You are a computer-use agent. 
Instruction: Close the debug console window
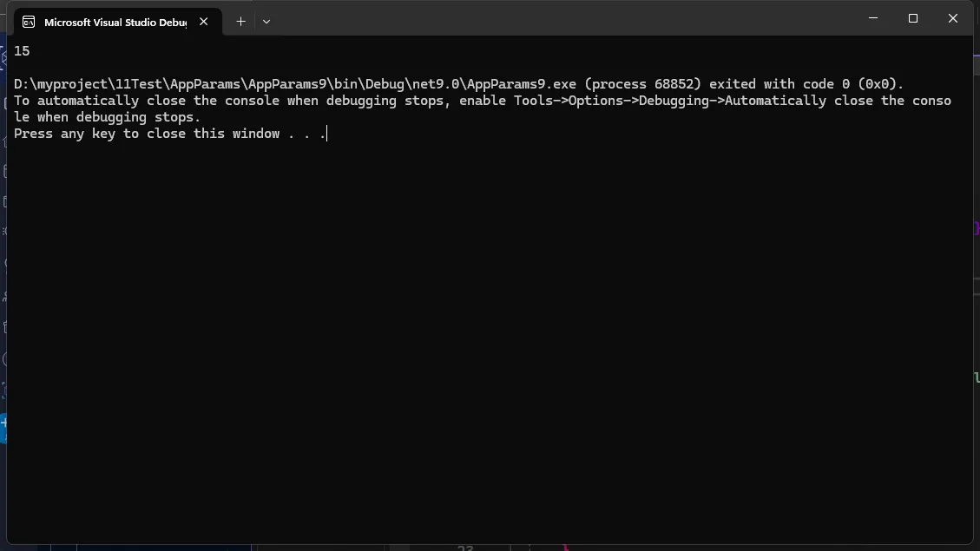[952, 18]
